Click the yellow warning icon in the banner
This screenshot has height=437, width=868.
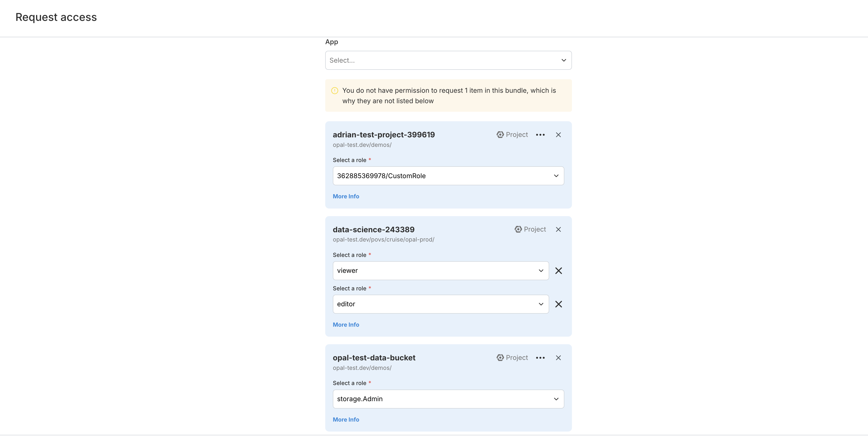[x=334, y=91]
